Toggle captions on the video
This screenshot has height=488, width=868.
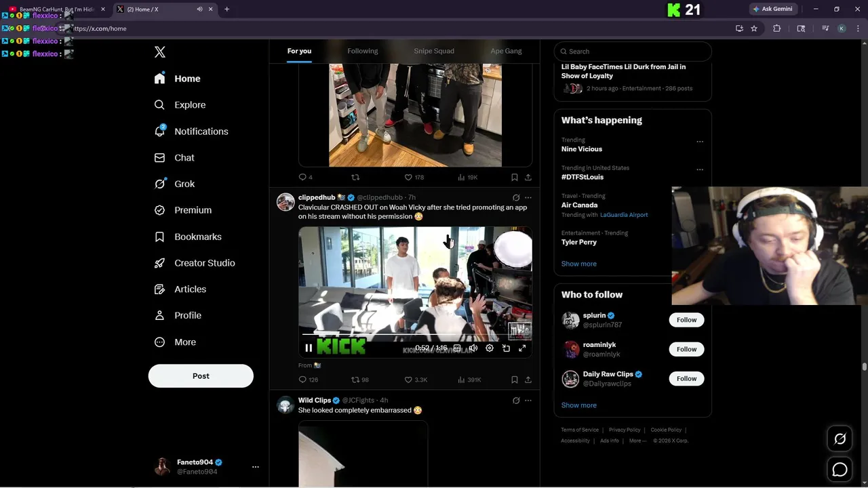tap(457, 348)
